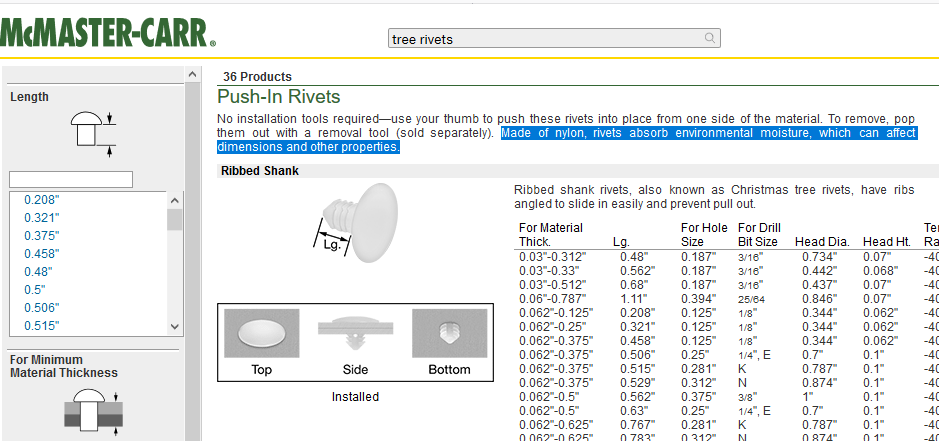Click down arrow of length list scrollbar
939x441 pixels.
coord(175,327)
